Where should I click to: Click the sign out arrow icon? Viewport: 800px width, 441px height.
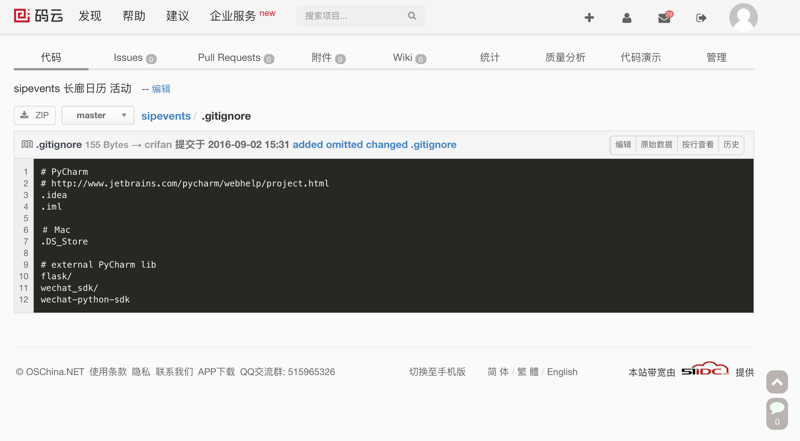(702, 18)
